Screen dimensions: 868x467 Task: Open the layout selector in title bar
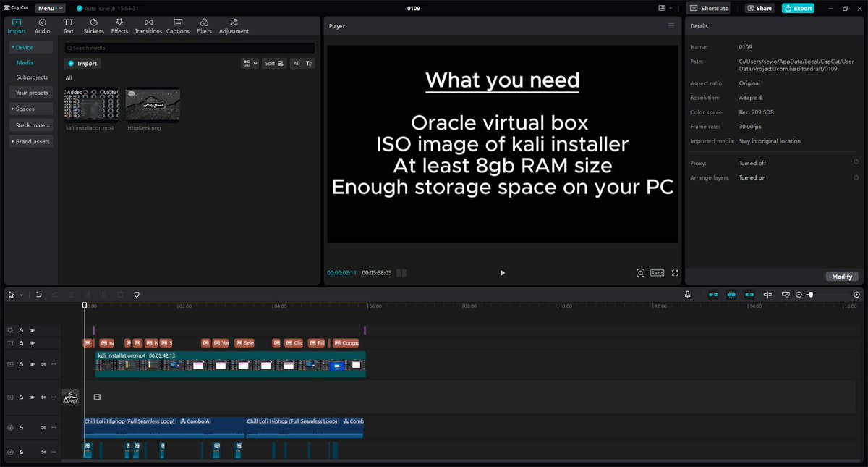coord(665,8)
